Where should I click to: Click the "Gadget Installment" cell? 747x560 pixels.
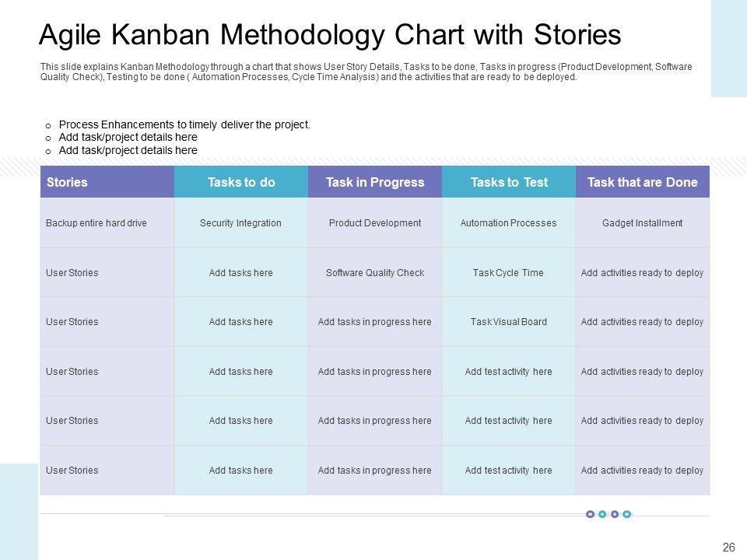pos(643,223)
